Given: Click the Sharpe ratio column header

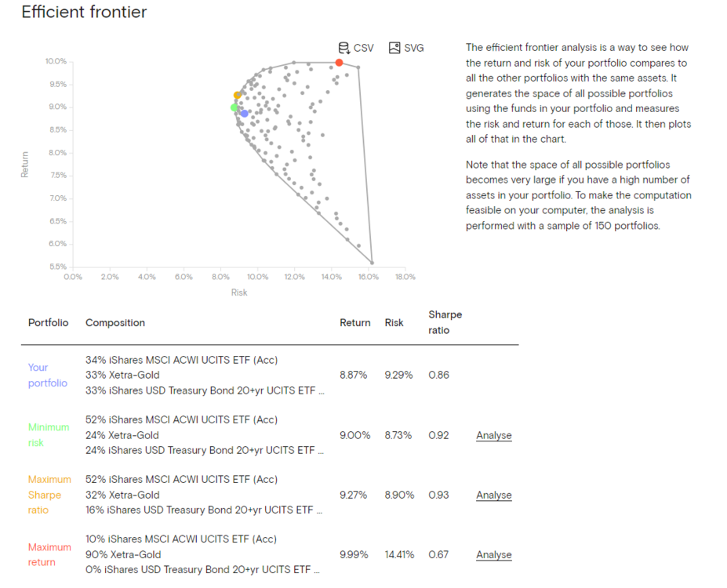Looking at the screenshot, I should point(445,322).
